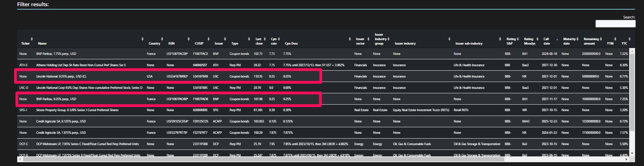Image resolution: width=644 pixels, height=166 pixels.
Task: Select 'Athene Holding Ltd Dep Sh Rate Reset' name cell
Action: click(x=81, y=65)
